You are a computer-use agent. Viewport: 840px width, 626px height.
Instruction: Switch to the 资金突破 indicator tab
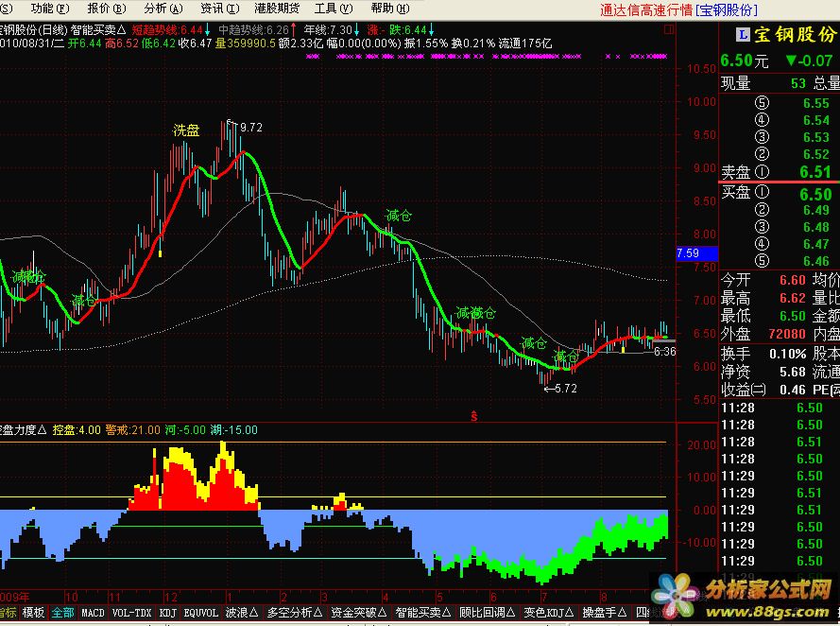click(x=359, y=613)
